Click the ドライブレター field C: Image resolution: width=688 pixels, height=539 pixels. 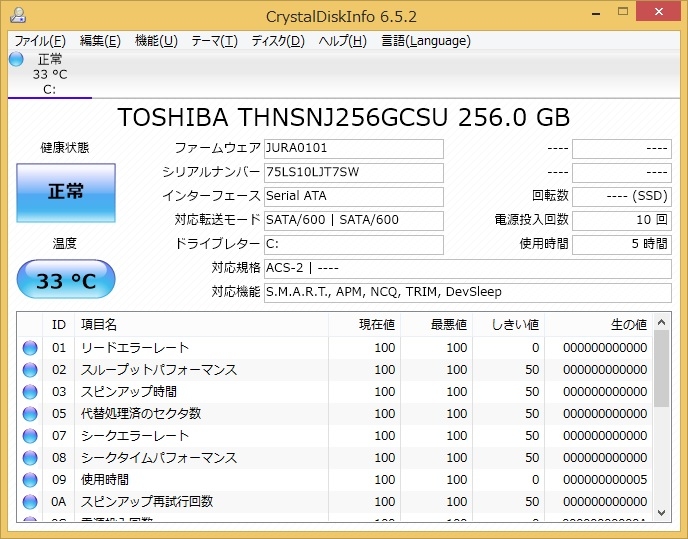tap(354, 244)
